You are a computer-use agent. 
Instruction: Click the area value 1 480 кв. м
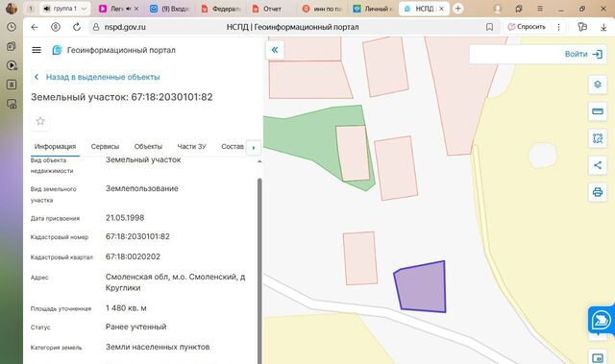[126, 308]
